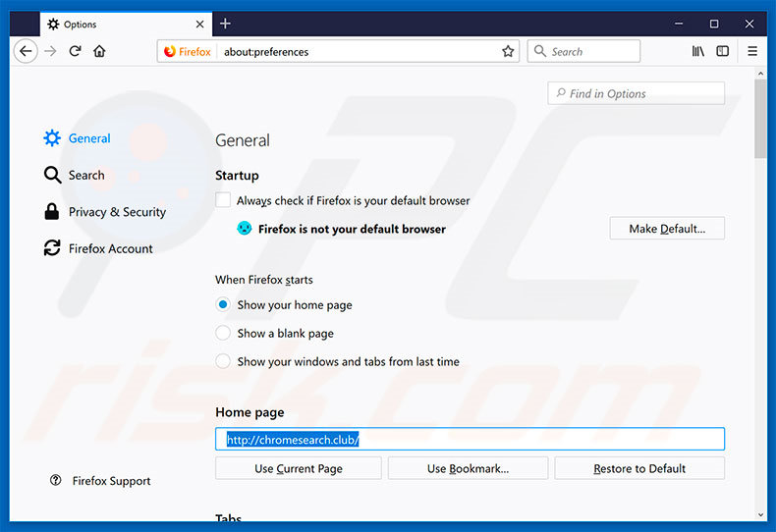
Task: Click the 'Home page' heading
Action: tap(249, 412)
